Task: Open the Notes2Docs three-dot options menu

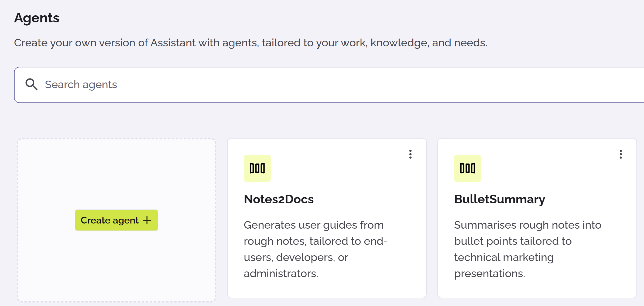Action: pyautogui.click(x=410, y=154)
